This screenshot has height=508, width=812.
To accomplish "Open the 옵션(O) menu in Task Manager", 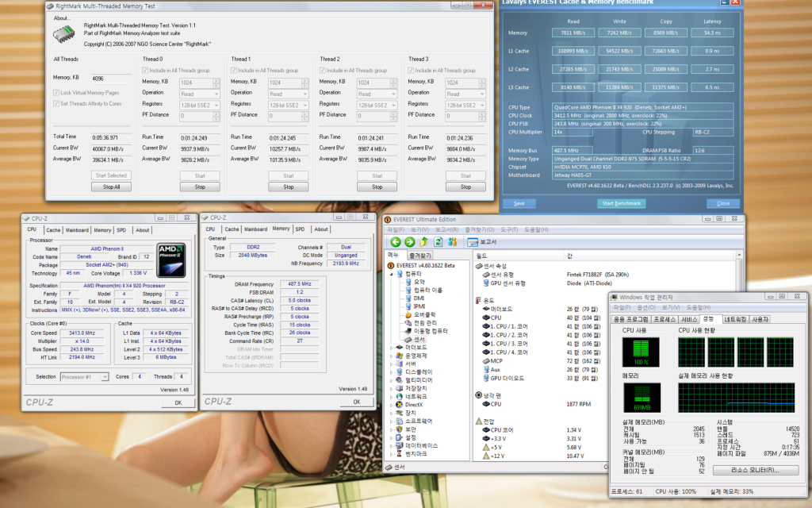I will click(x=645, y=307).
